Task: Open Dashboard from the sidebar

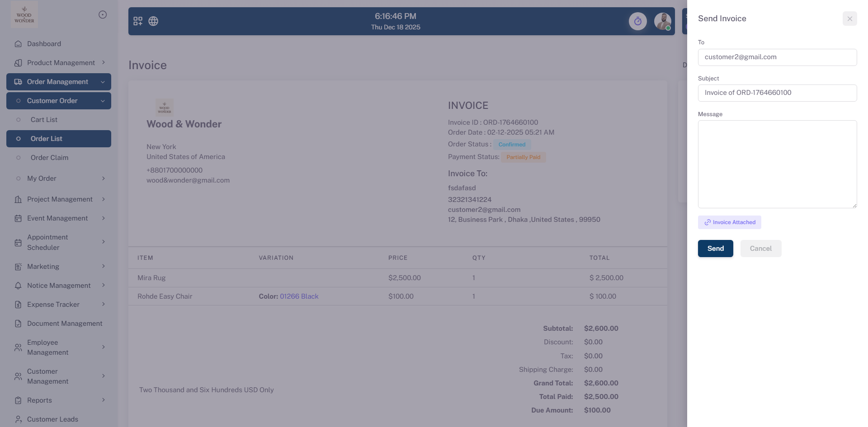Action: tap(44, 44)
